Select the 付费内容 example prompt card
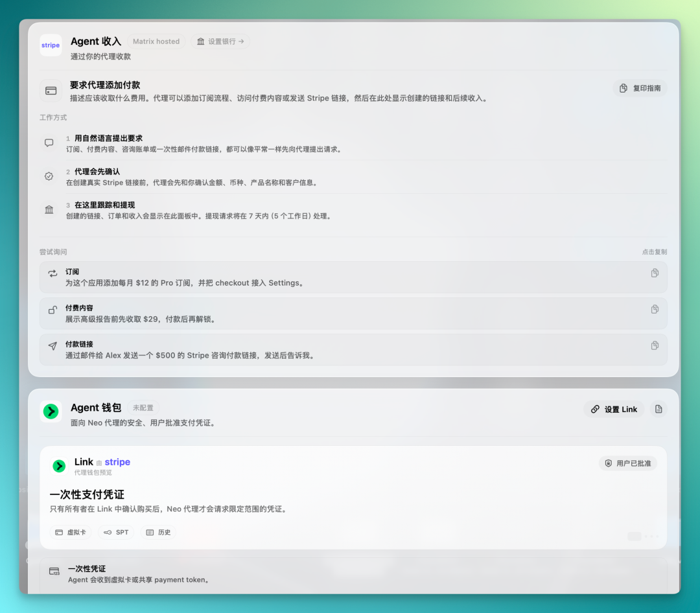 tap(353, 314)
